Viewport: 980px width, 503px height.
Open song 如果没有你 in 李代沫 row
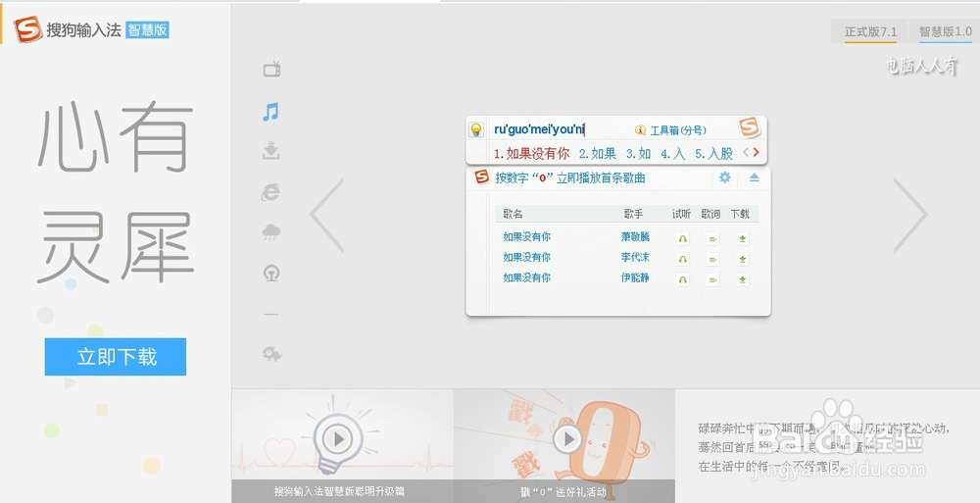pos(527,257)
